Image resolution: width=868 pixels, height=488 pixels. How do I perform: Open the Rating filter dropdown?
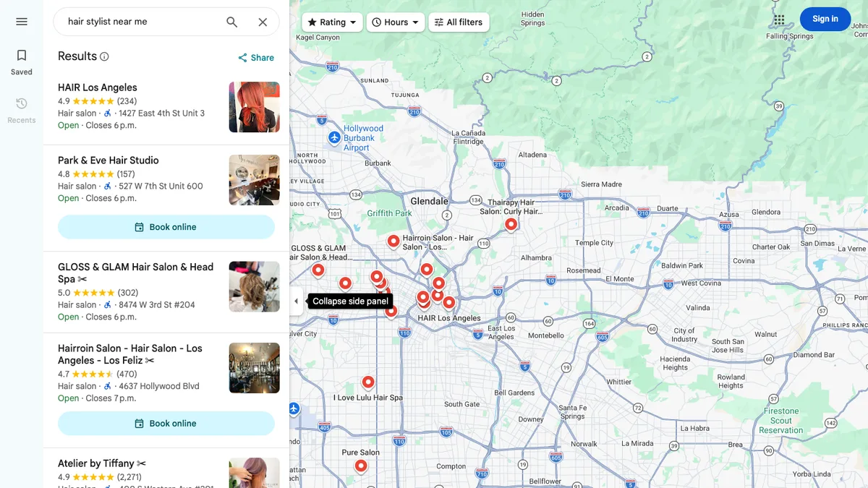click(332, 22)
